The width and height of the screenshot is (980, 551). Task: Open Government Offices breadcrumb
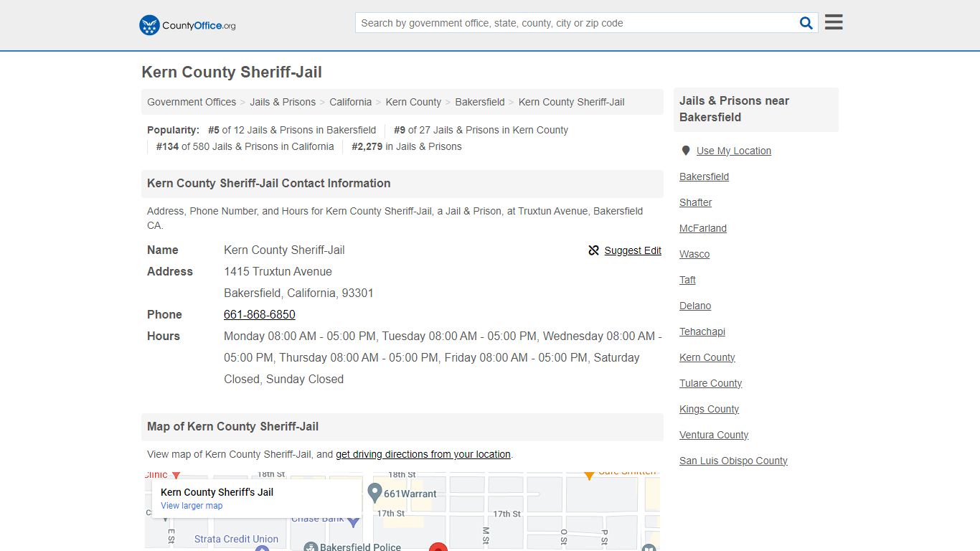(192, 102)
